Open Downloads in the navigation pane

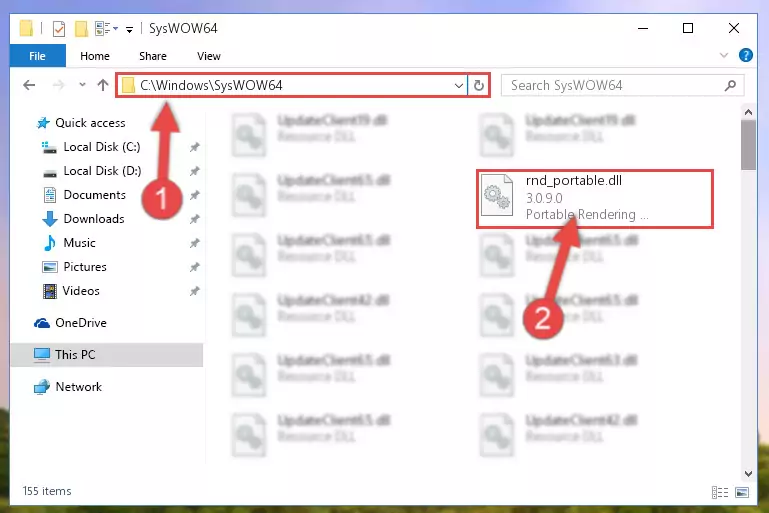pos(94,219)
